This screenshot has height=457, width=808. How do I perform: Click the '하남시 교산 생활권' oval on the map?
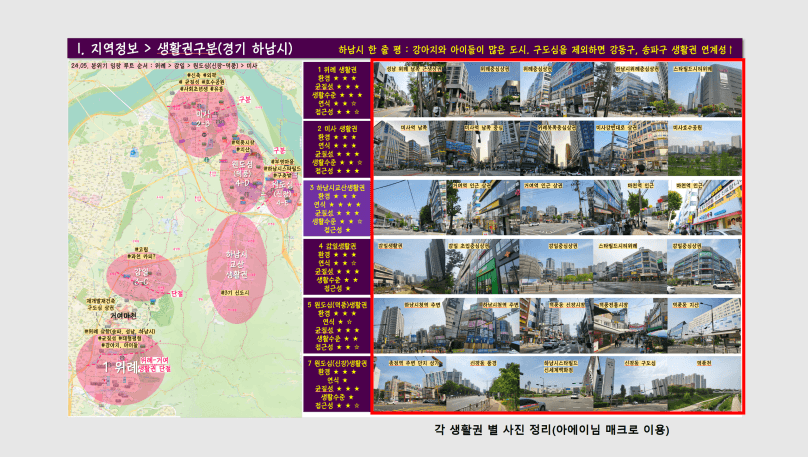[x=237, y=269]
